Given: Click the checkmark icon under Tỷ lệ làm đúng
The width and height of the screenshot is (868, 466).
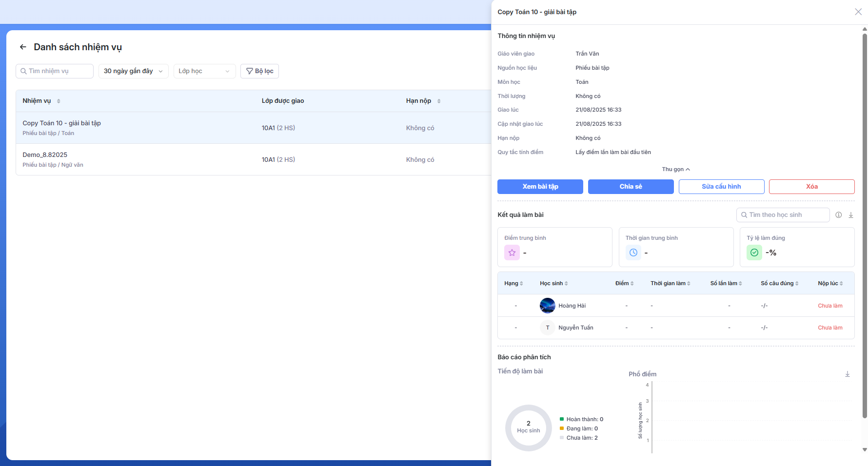Looking at the screenshot, I should coord(754,252).
